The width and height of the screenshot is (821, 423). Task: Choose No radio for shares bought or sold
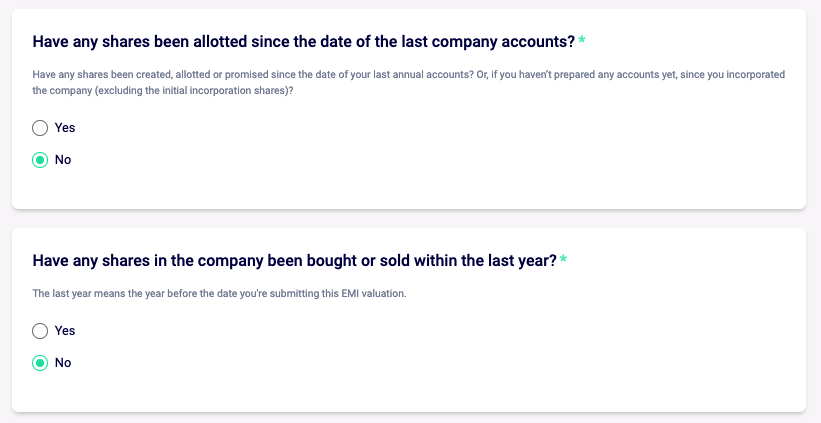pyautogui.click(x=40, y=363)
